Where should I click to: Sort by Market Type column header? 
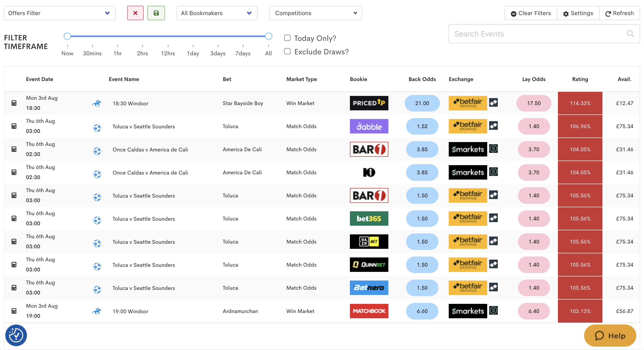302,79
